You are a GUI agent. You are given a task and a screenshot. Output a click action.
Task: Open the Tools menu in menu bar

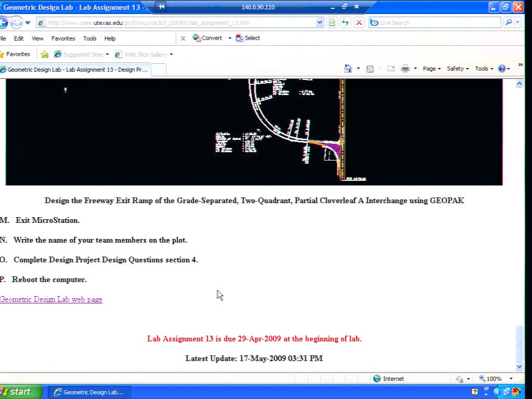(90, 38)
